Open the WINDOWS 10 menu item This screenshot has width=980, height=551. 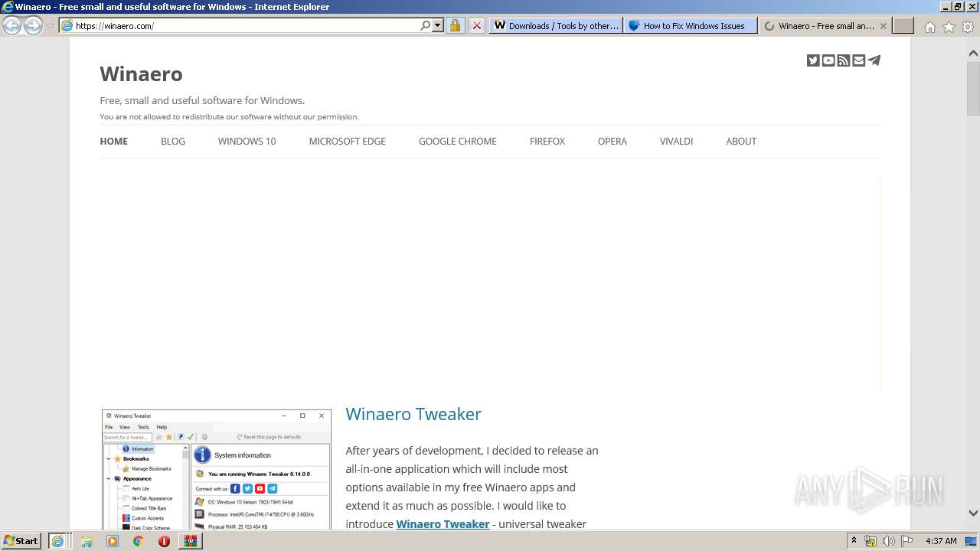pyautogui.click(x=247, y=141)
